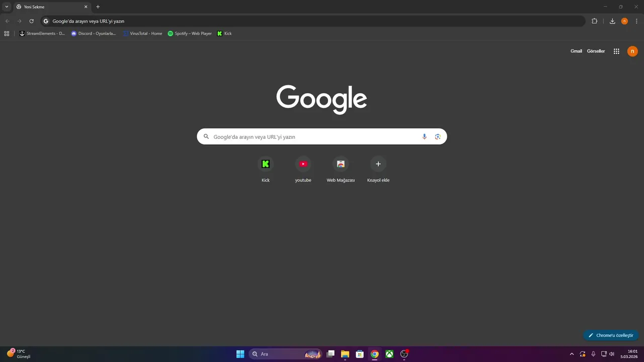Open the Google apps grid

coord(616,51)
